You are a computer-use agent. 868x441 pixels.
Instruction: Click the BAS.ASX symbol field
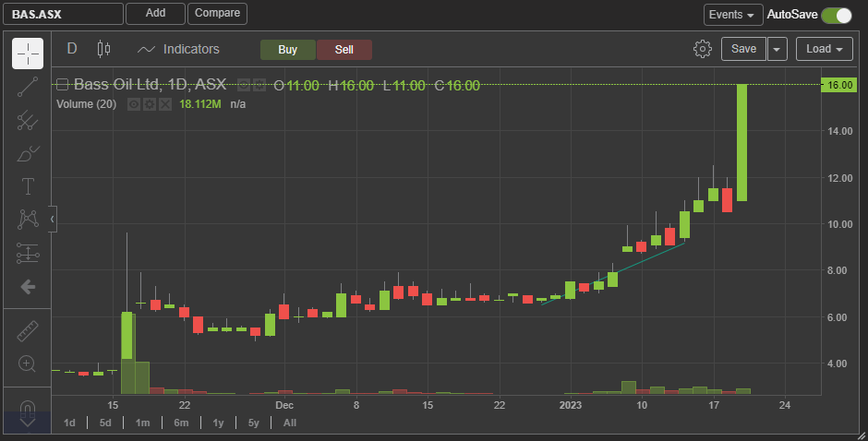point(63,14)
